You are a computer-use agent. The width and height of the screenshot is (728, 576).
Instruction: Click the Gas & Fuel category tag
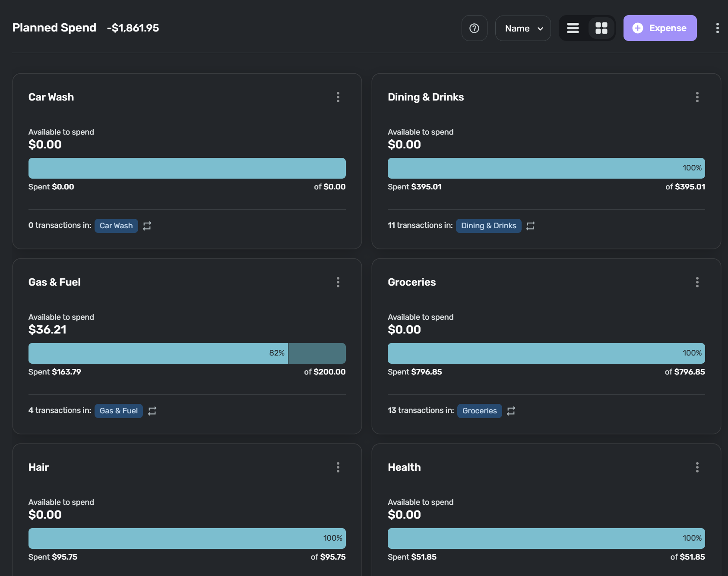[119, 411]
